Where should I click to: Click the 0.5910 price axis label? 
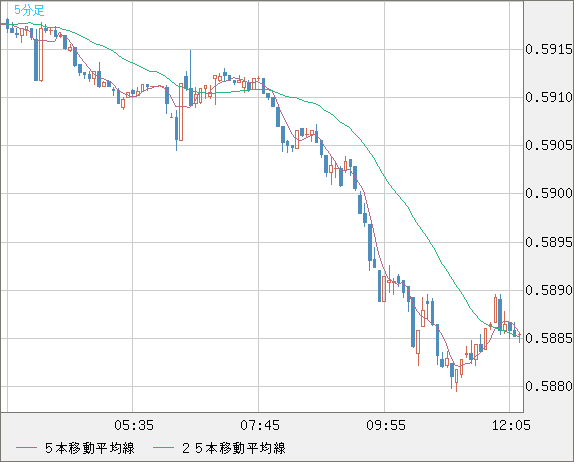pyautogui.click(x=549, y=97)
